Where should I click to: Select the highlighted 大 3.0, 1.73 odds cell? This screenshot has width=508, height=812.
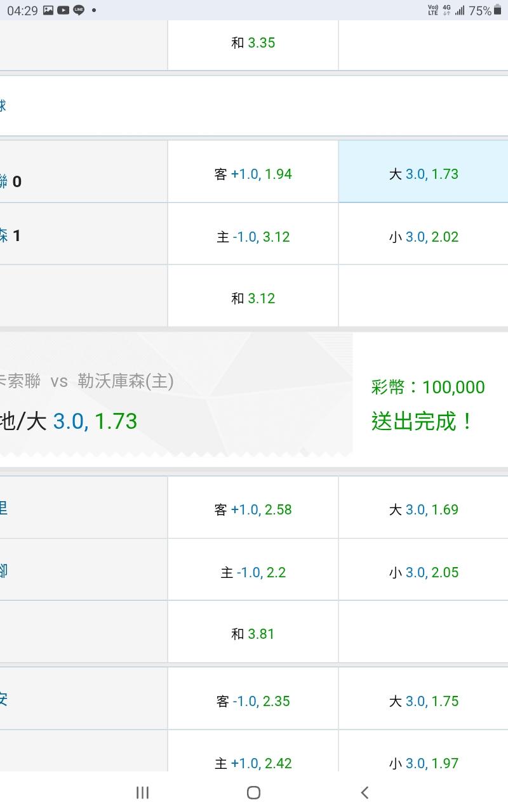coord(424,174)
